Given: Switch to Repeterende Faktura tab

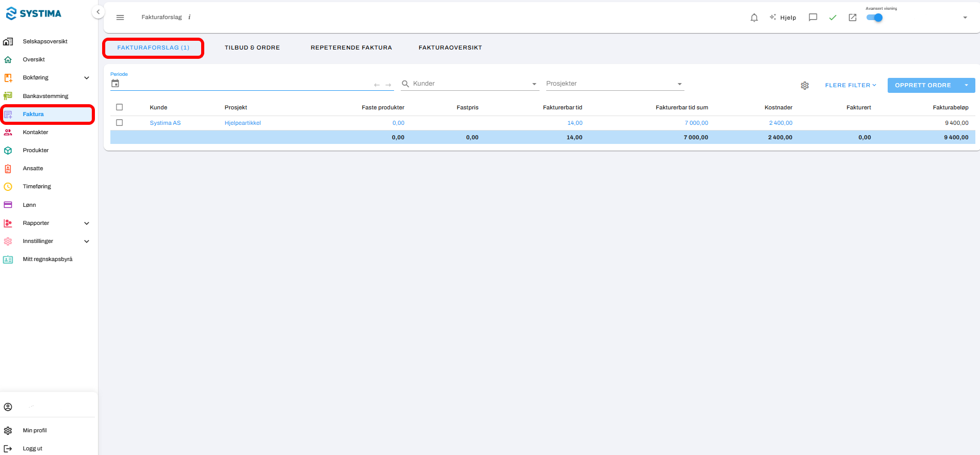Looking at the screenshot, I should coord(351,47).
